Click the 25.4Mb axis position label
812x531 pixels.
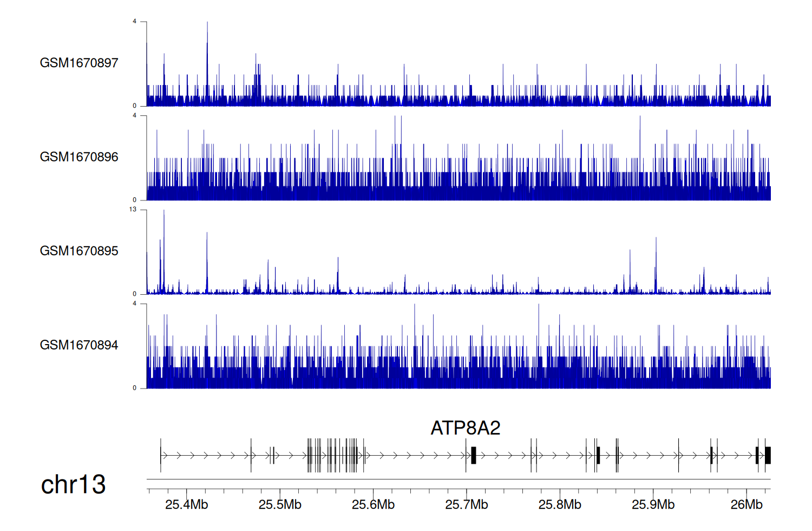click(x=186, y=504)
